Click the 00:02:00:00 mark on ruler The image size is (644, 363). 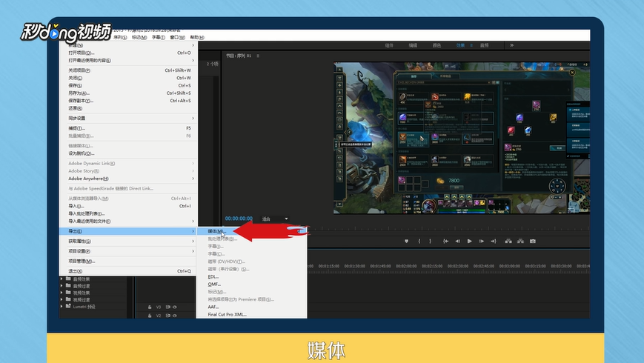406,266
